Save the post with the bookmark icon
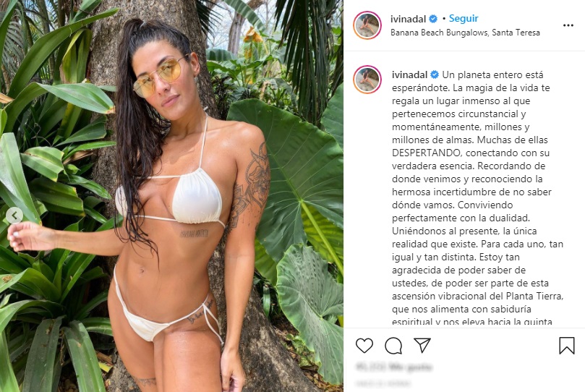The width and height of the screenshot is (585, 392). 566,346
